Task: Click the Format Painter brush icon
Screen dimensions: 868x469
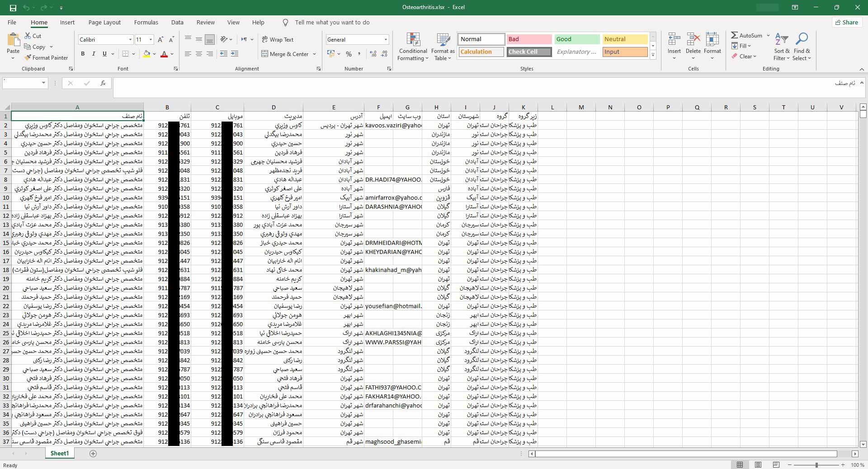Action: point(28,58)
